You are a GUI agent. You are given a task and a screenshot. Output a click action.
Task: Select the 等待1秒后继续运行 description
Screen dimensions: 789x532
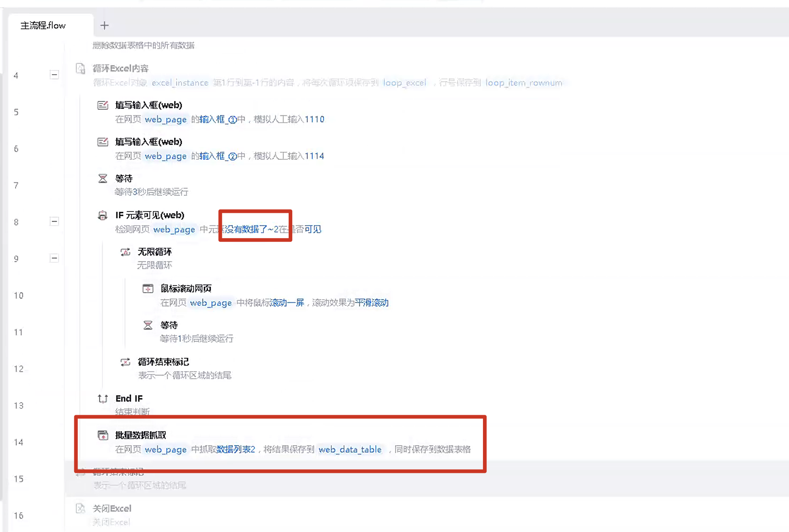tap(197, 338)
